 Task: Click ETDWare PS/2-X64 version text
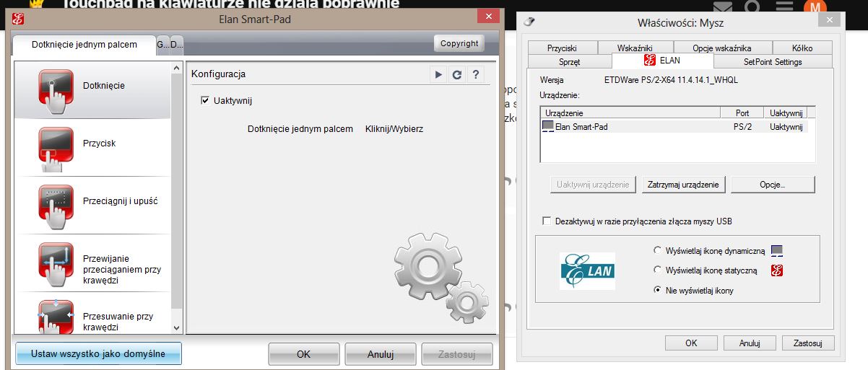[x=671, y=80]
